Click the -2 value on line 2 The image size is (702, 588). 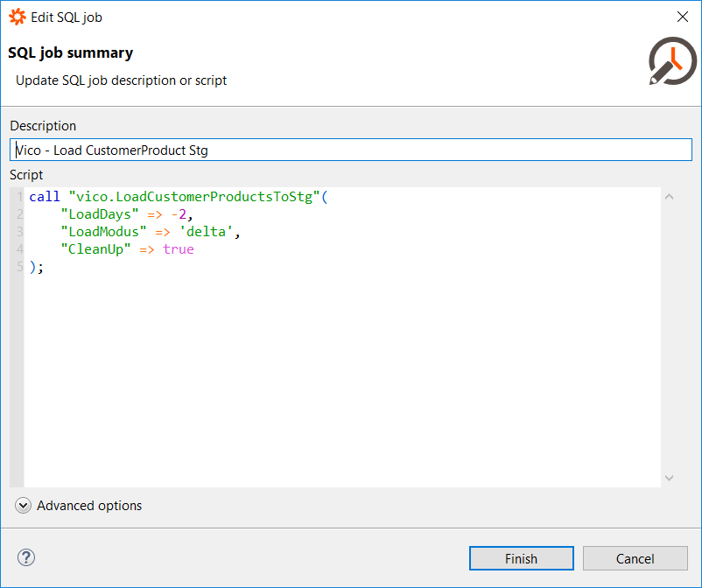[x=179, y=214]
